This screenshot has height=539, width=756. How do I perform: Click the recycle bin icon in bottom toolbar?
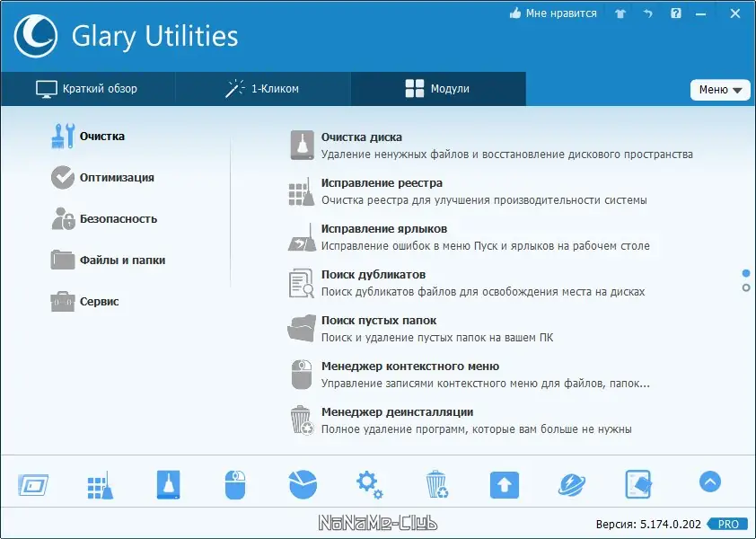click(437, 482)
